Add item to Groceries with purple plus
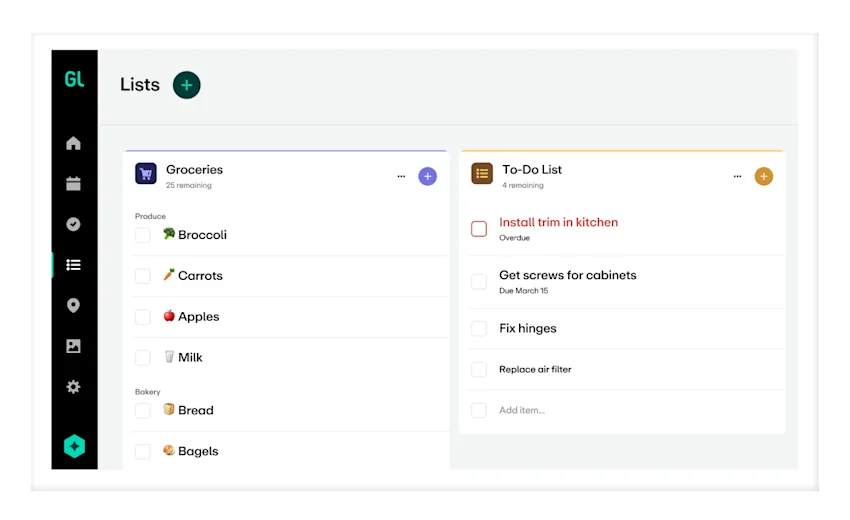This screenshot has height=520, width=850. 427,176
